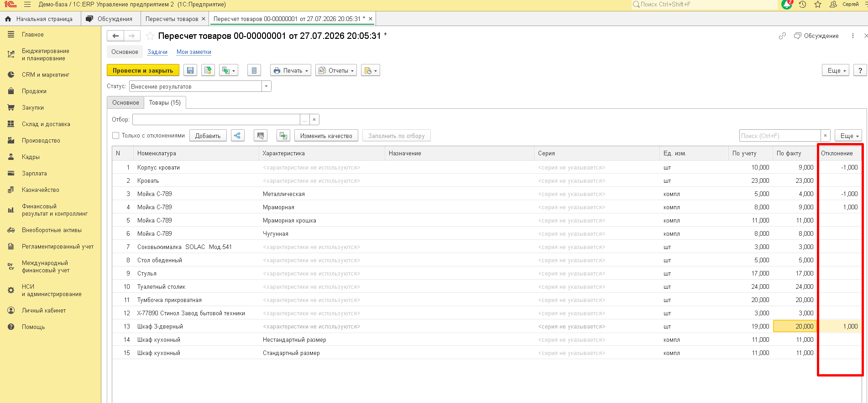Add document to favorites with star

click(150, 36)
